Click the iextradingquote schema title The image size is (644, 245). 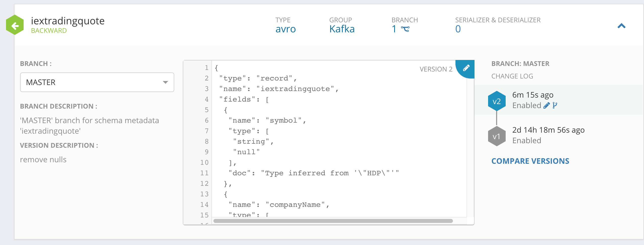pos(68,21)
